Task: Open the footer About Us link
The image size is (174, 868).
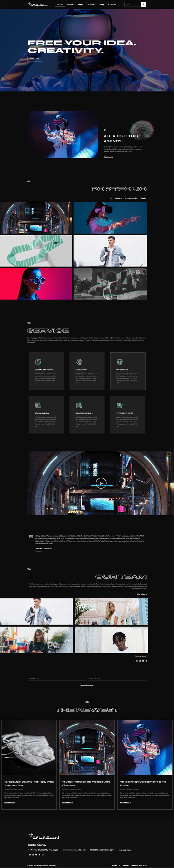Action: pos(116,865)
